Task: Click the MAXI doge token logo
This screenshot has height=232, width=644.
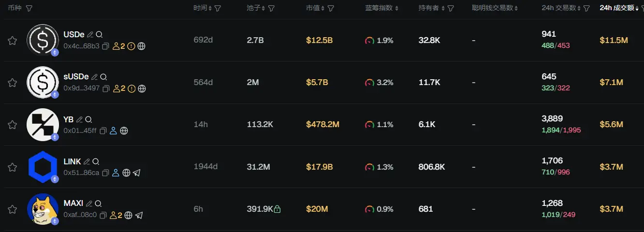Action: (43, 209)
